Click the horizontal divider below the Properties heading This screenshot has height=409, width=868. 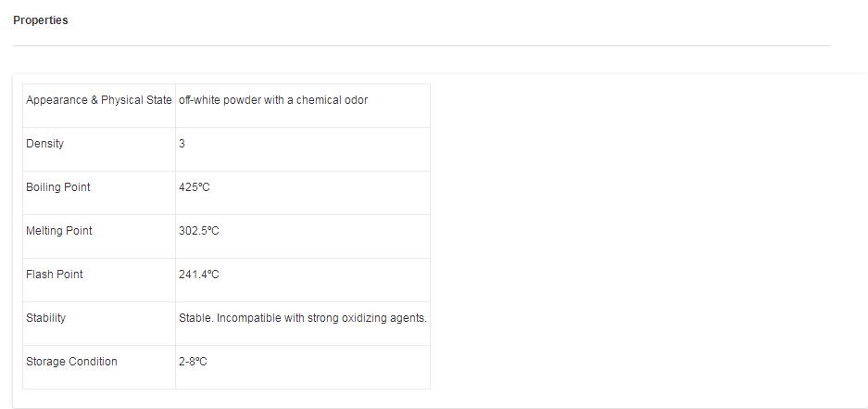point(421,45)
